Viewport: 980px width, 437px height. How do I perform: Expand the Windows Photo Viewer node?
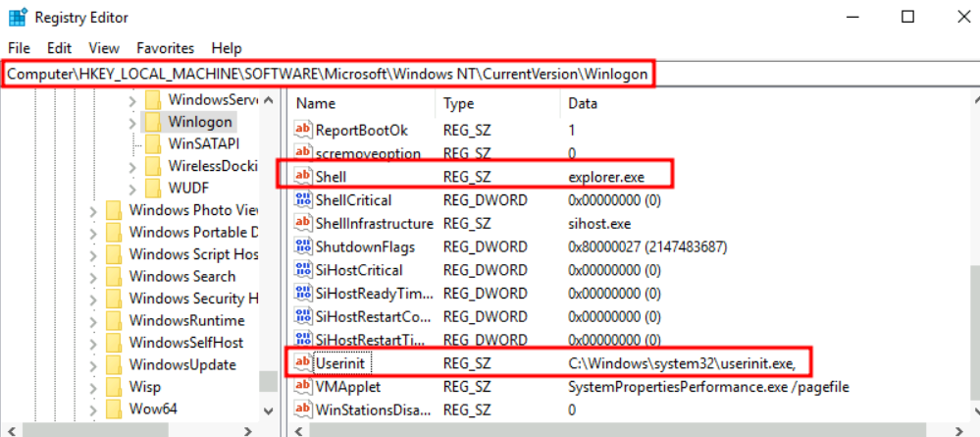coord(93,211)
